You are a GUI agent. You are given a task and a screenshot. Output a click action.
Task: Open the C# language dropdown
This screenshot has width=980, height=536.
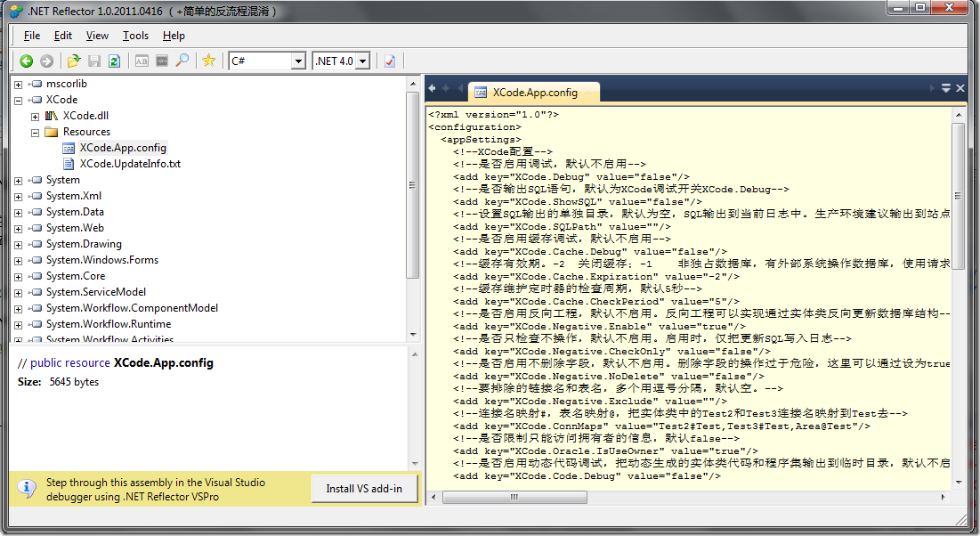[299, 61]
